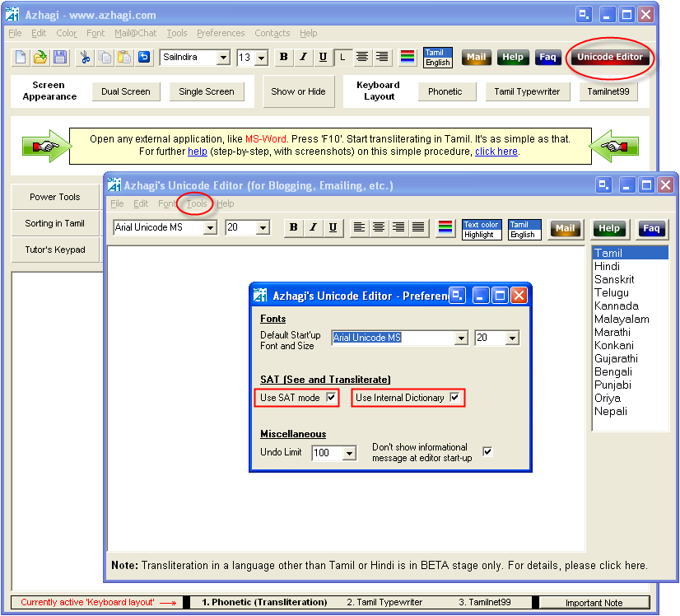Toggle Underline in Unicode Editor toolbar
This screenshot has width=680, height=616.
(333, 228)
